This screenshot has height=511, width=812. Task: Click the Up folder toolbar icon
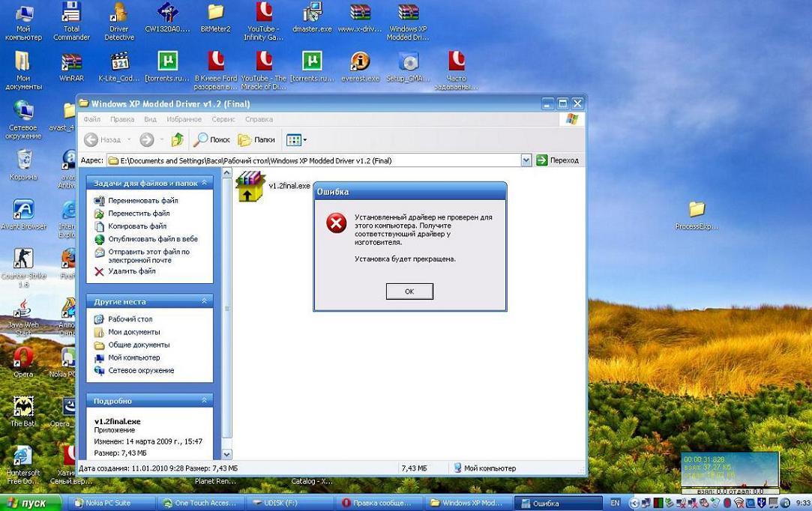(178, 139)
